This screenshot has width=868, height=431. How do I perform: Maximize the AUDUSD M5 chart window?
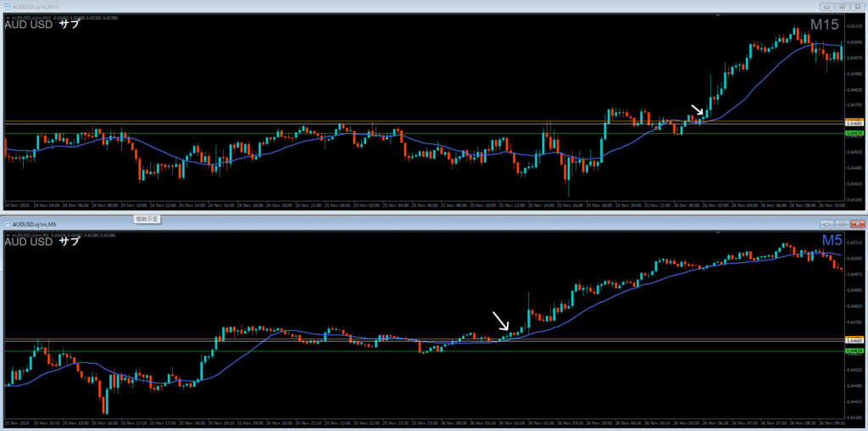point(842,224)
